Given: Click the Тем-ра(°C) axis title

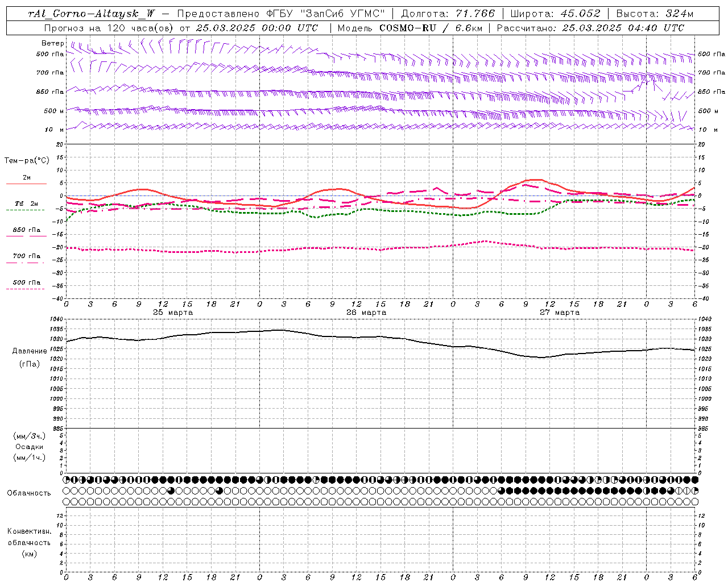Looking at the screenshot, I should (27, 161).
